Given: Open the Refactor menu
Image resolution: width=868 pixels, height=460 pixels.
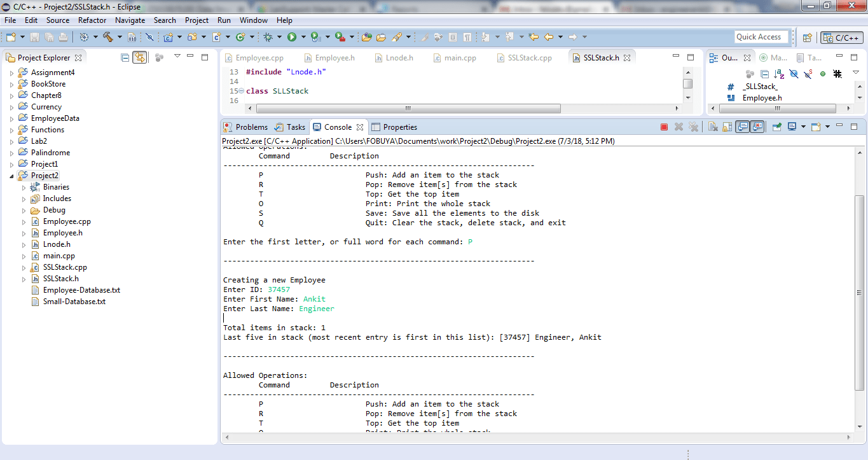Looking at the screenshot, I should tap(92, 20).
